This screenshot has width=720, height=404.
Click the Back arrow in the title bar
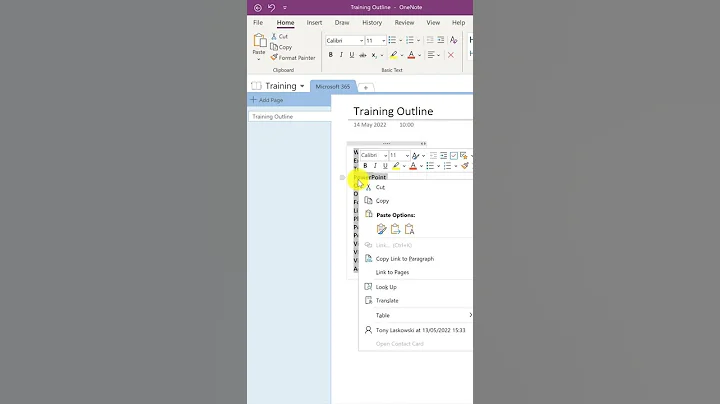(258, 7)
